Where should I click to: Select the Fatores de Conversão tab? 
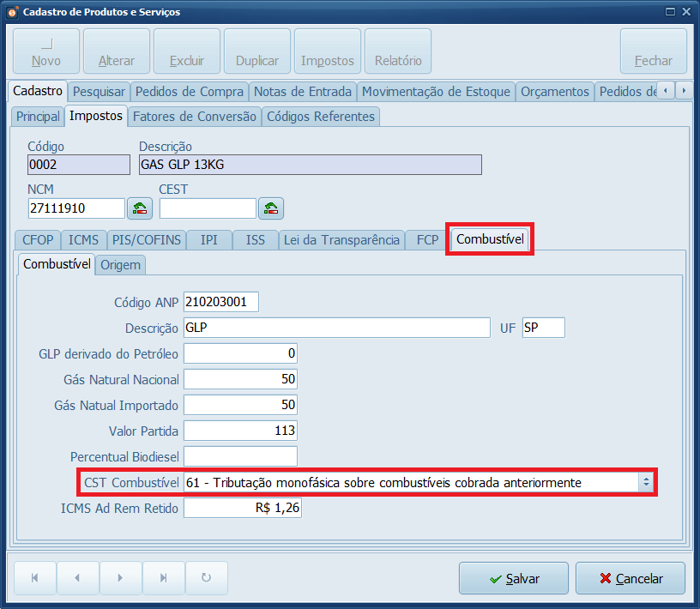pos(195,117)
